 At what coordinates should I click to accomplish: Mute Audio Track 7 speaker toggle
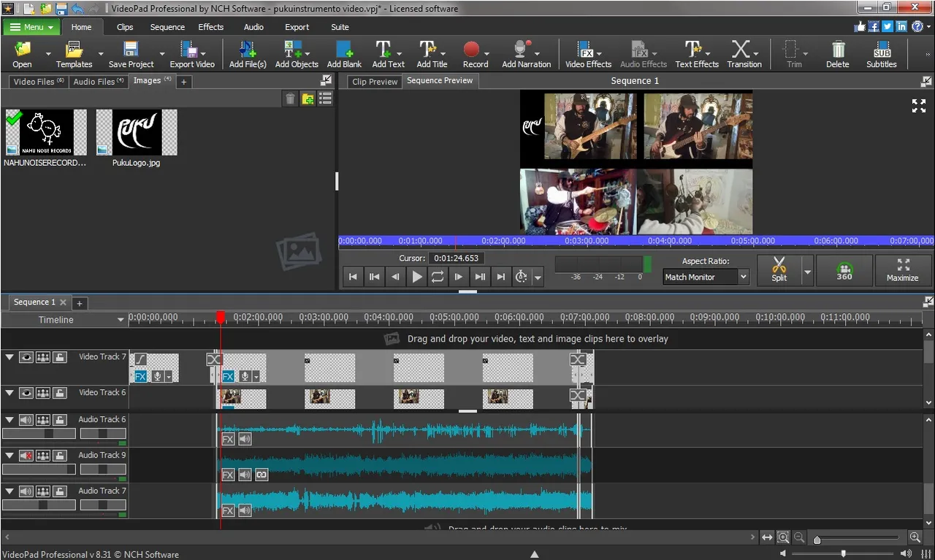point(26,491)
